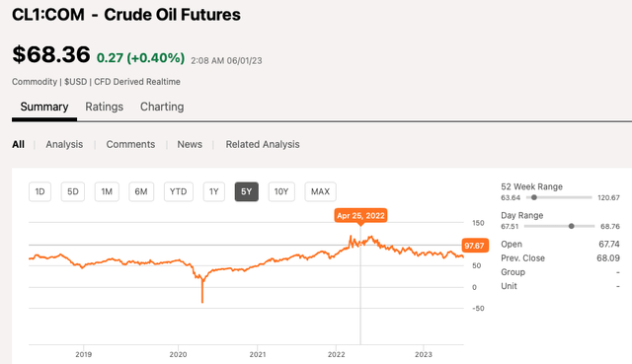Open the Ratings tab
The width and height of the screenshot is (632, 364).
104,107
